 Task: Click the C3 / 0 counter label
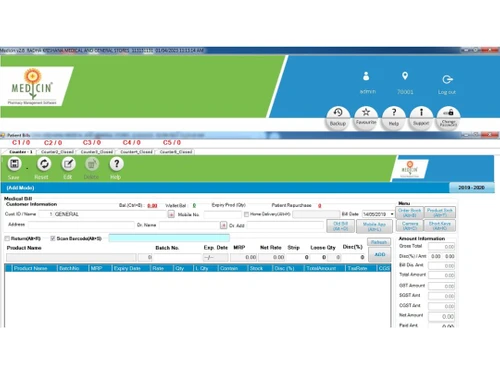point(92,143)
